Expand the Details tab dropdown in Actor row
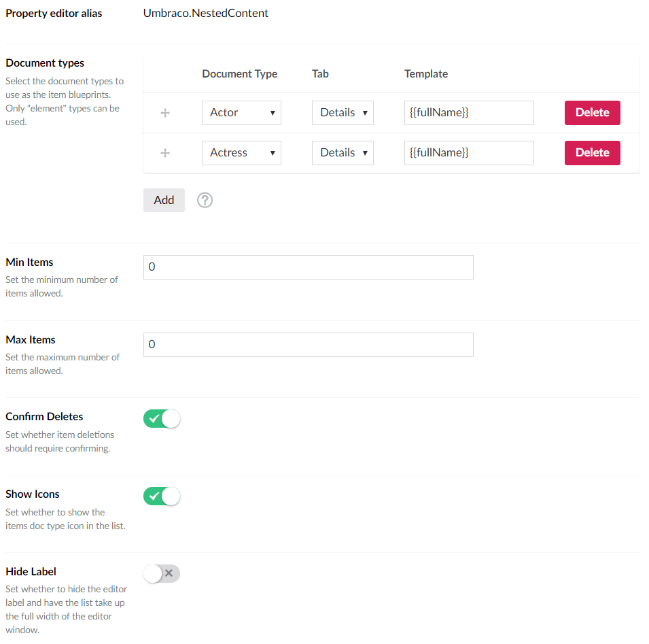649x644 pixels. [343, 113]
